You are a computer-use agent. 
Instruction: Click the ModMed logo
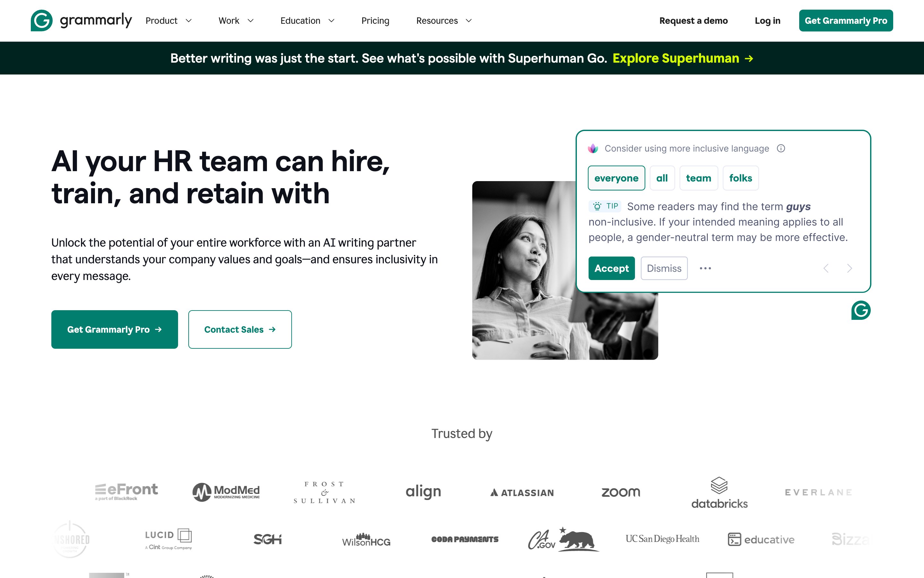(x=226, y=492)
